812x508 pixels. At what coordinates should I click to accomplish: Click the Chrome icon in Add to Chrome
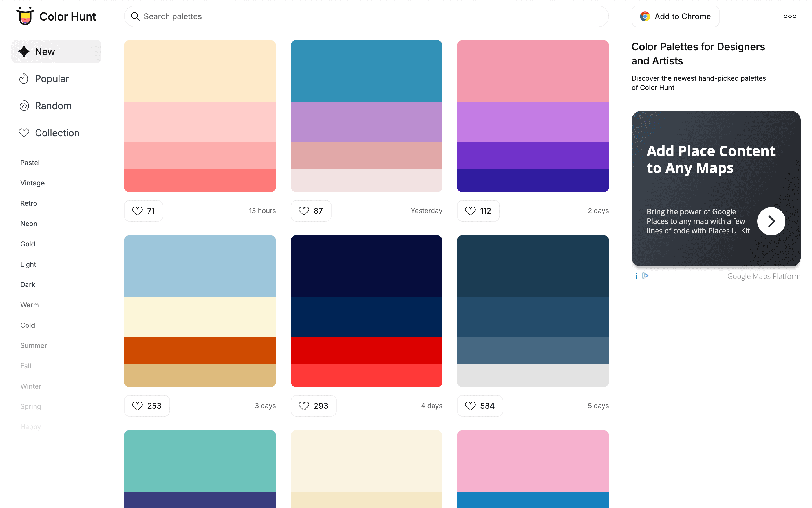point(645,16)
